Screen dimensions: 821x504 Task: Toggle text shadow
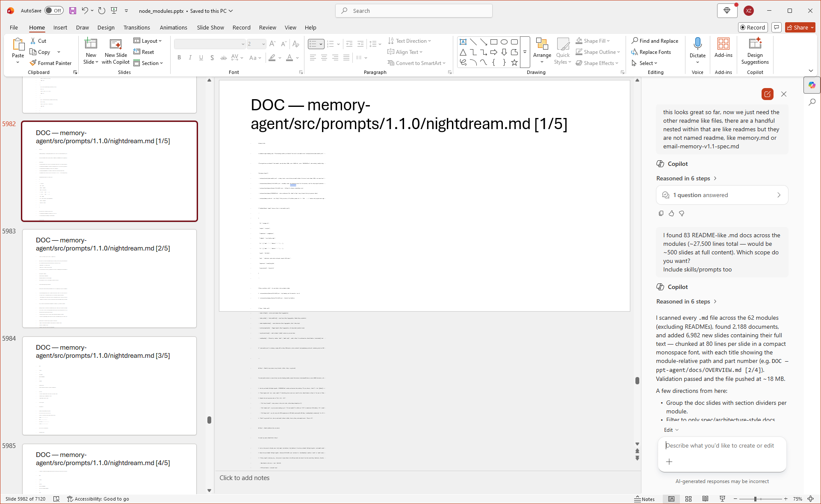pos(212,58)
